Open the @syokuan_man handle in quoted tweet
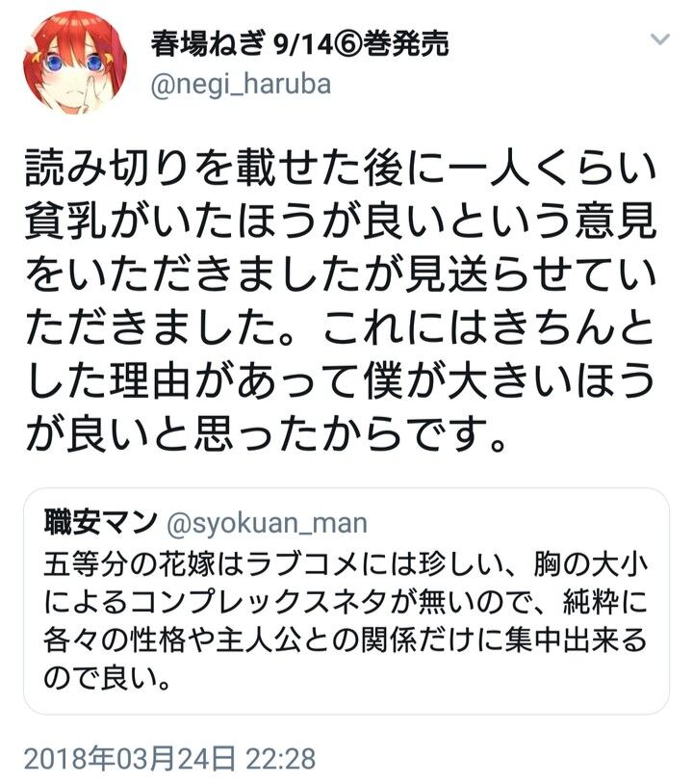Image resolution: width=693 pixels, height=784 pixels. [267, 524]
